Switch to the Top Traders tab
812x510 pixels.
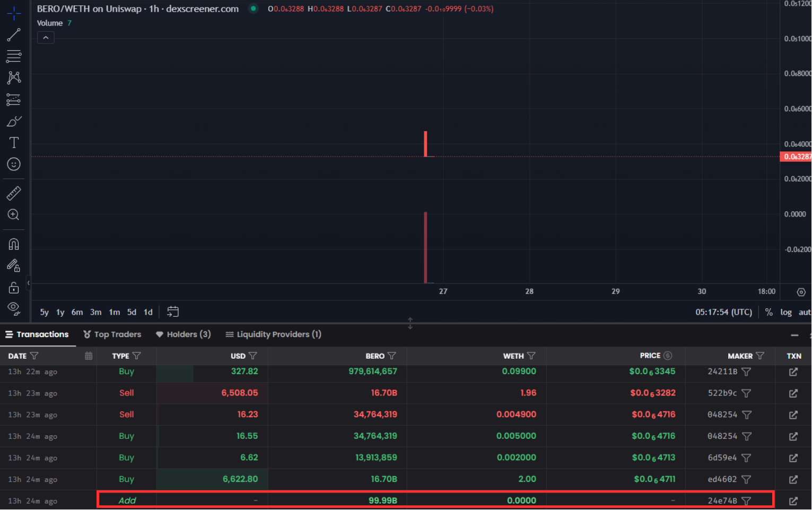112,334
